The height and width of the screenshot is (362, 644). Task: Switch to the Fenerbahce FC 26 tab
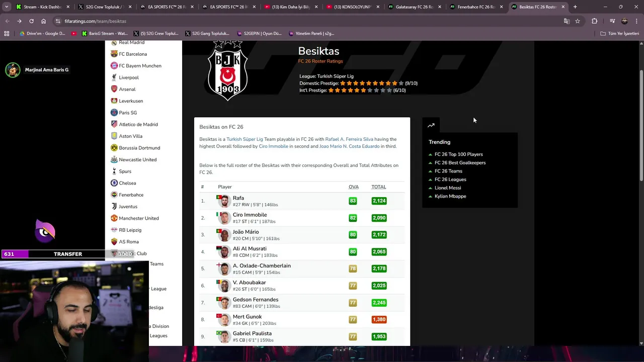coord(476,7)
